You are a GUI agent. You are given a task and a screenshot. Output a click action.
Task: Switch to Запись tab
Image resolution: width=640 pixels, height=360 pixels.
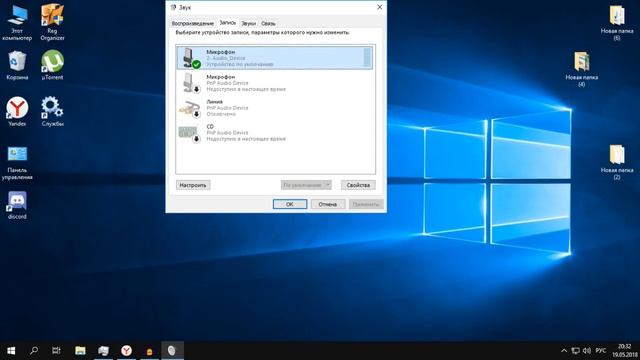(x=227, y=23)
